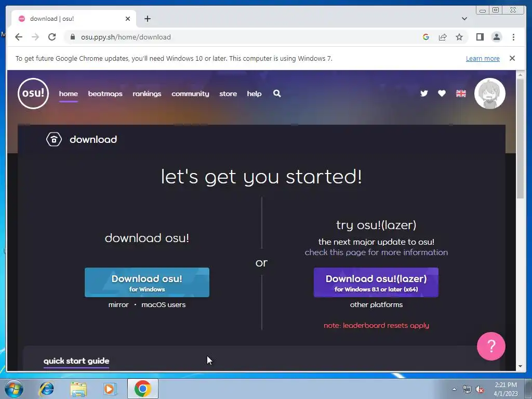Screen dimensions: 532x399
Task: Open the macOS users link
Action: pyautogui.click(x=164, y=304)
